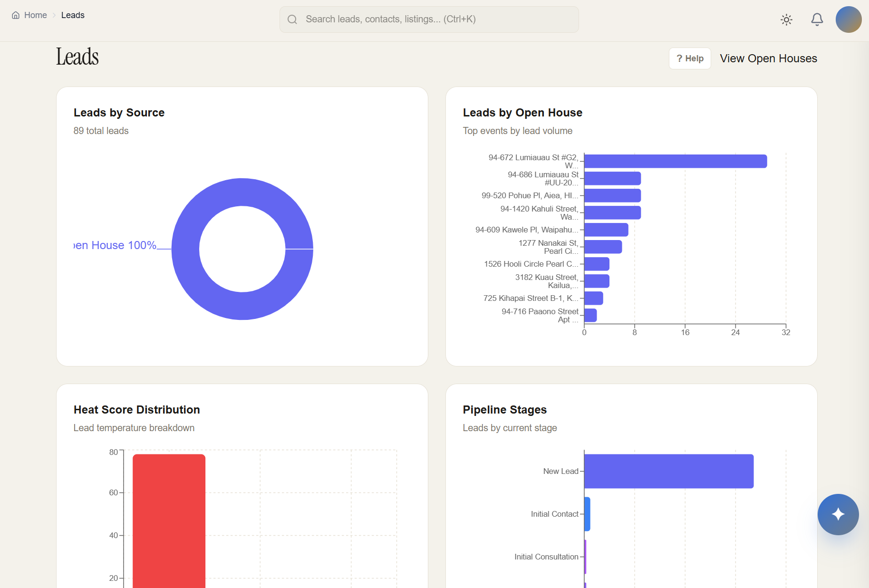
Task: Select the Leads breadcrumb item
Action: (73, 15)
